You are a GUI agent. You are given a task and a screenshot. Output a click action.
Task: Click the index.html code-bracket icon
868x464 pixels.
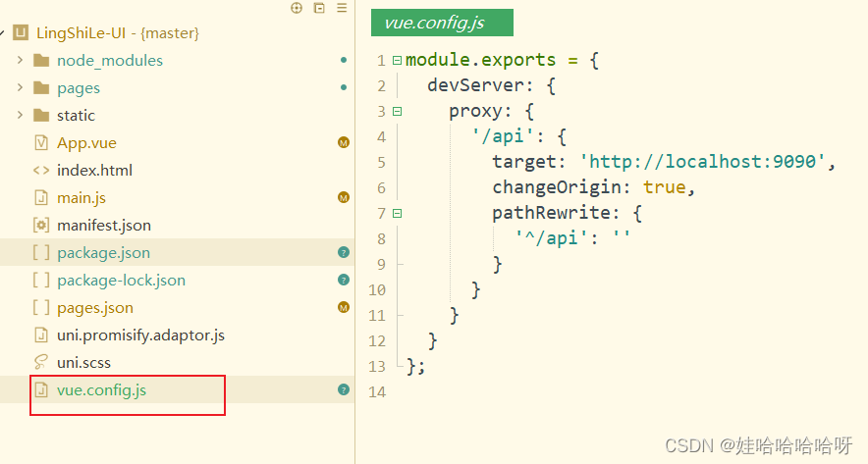[x=41, y=171]
